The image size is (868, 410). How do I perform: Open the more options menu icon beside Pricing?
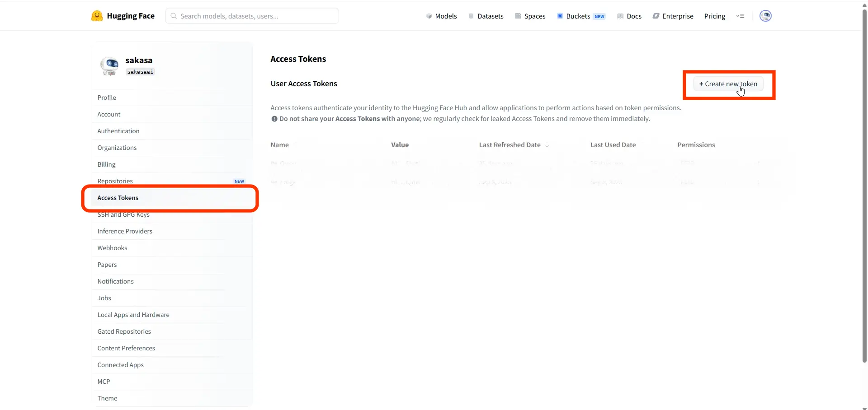tap(740, 16)
